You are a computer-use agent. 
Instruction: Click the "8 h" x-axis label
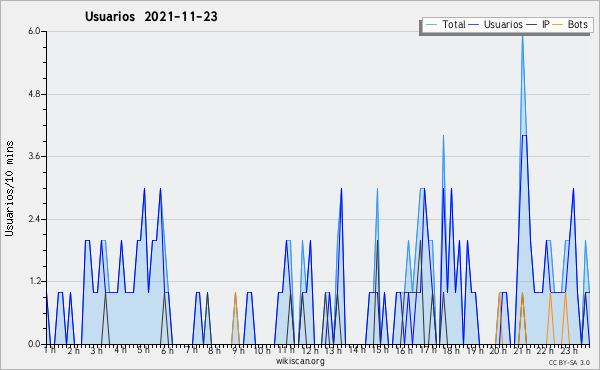[x=214, y=350]
